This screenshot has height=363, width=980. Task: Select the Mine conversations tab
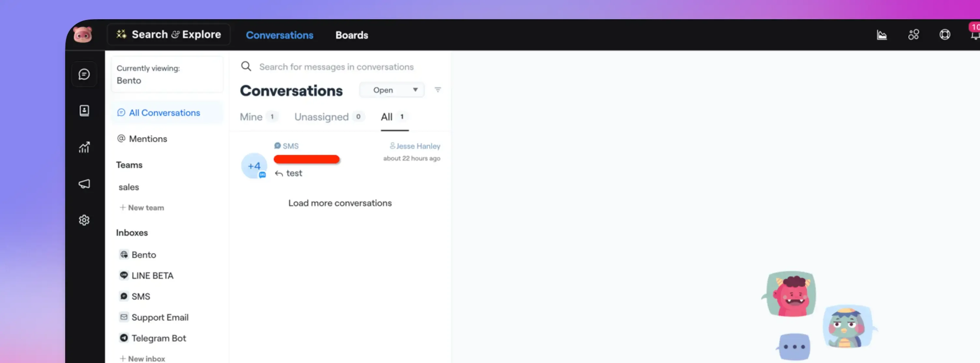(x=252, y=117)
